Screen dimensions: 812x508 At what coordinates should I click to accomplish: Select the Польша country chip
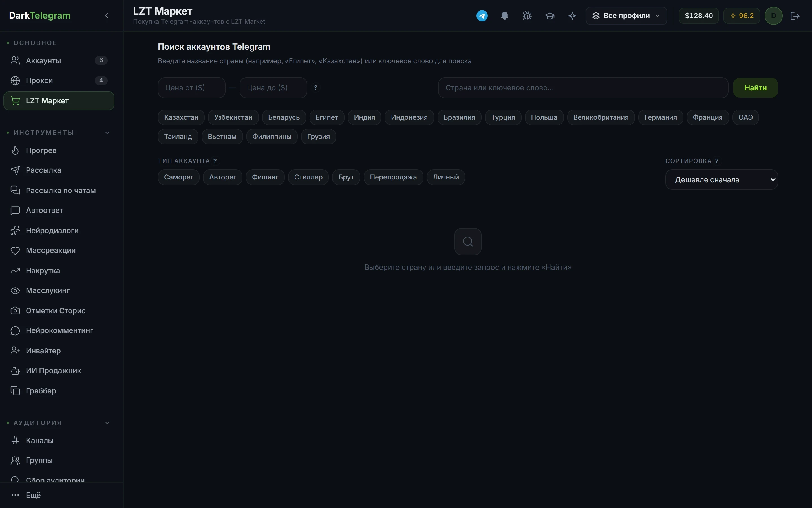[544, 117]
